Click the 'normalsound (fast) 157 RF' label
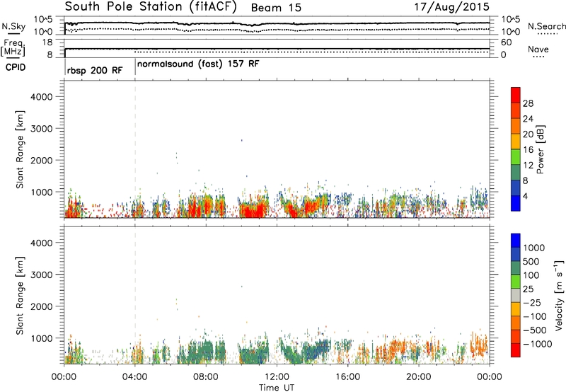 (x=198, y=64)
